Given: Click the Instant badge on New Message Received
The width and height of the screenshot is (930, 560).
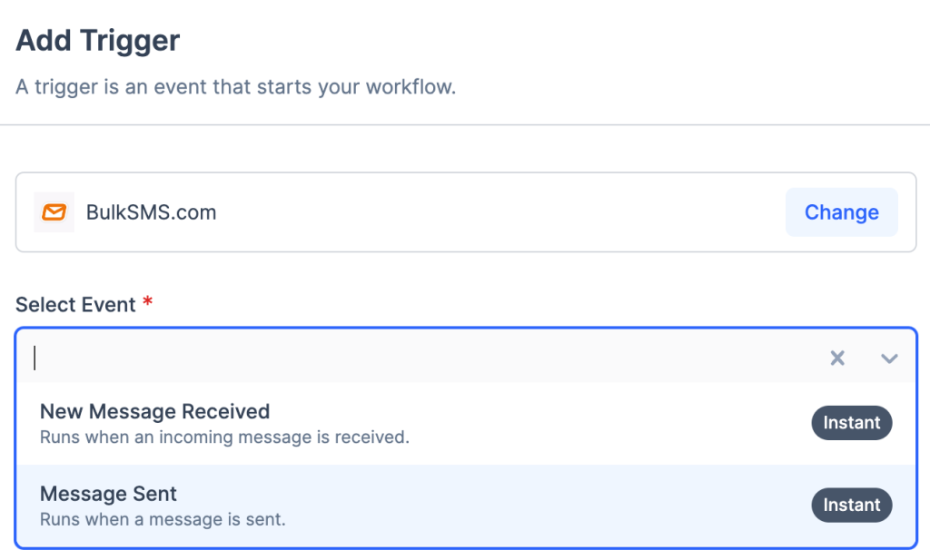Looking at the screenshot, I should (851, 423).
